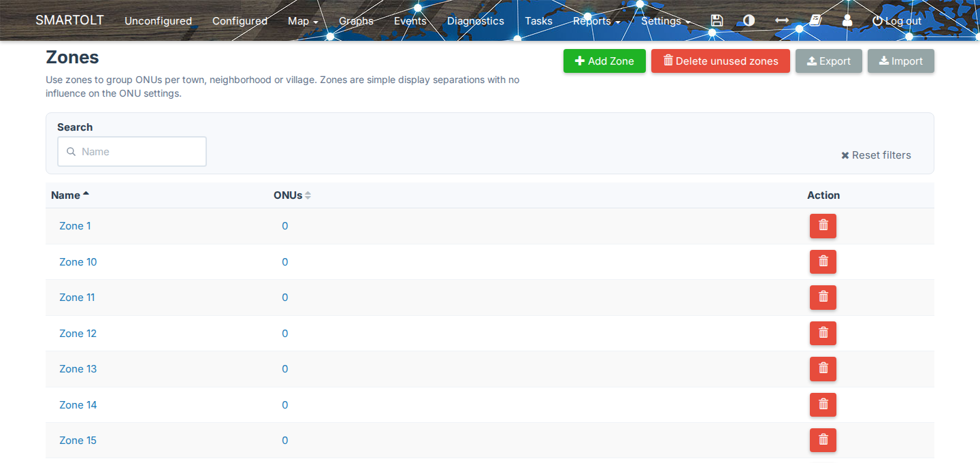980x463 pixels.
Task: Delete Zone 1 with its trash button
Action: coord(823,226)
